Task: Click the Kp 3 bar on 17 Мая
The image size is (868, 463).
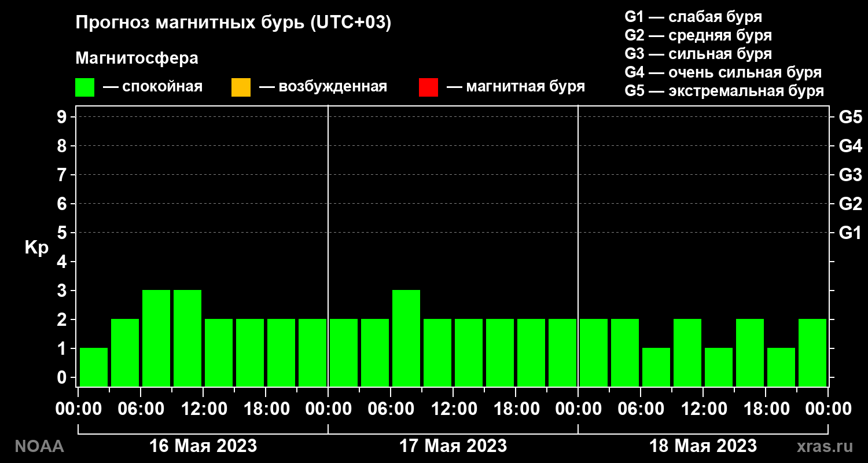Action: (x=406, y=338)
